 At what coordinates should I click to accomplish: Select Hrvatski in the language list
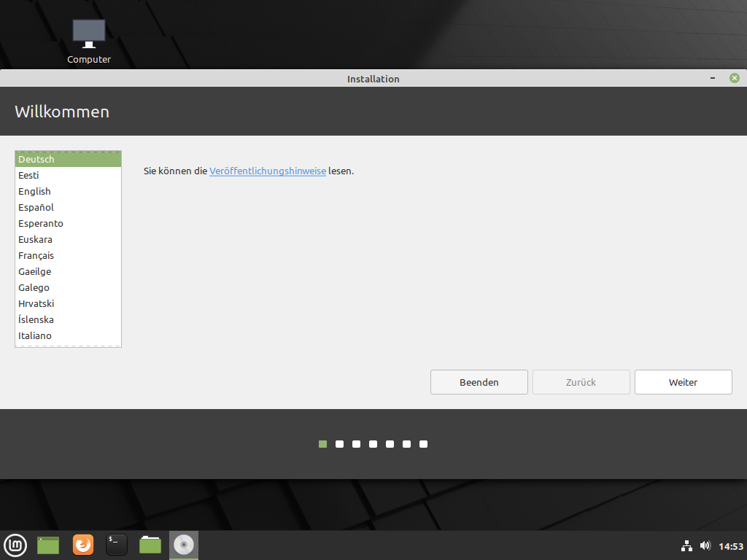(36, 304)
